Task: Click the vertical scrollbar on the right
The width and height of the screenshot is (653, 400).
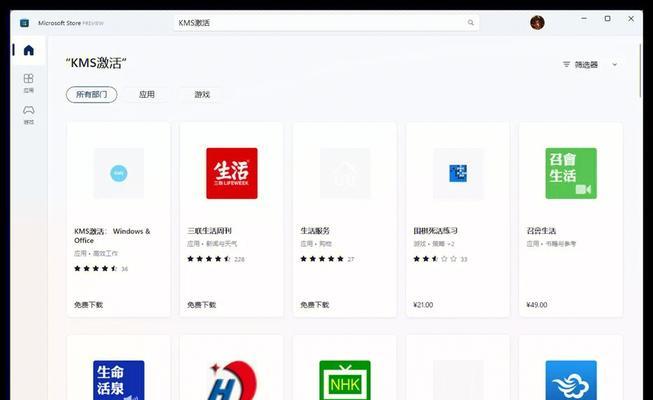Action: [640, 71]
